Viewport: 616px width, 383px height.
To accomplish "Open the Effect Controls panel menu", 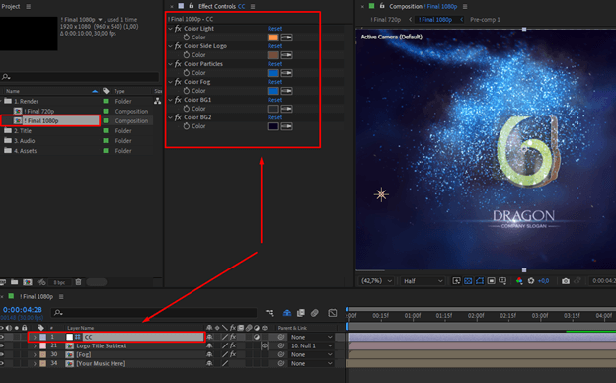I will click(x=253, y=6).
